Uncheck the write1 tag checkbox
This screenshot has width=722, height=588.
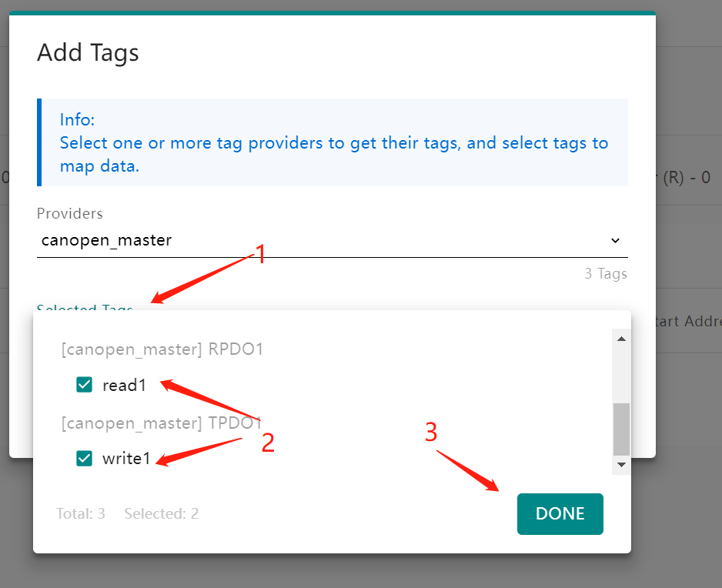pyautogui.click(x=85, y=458)
